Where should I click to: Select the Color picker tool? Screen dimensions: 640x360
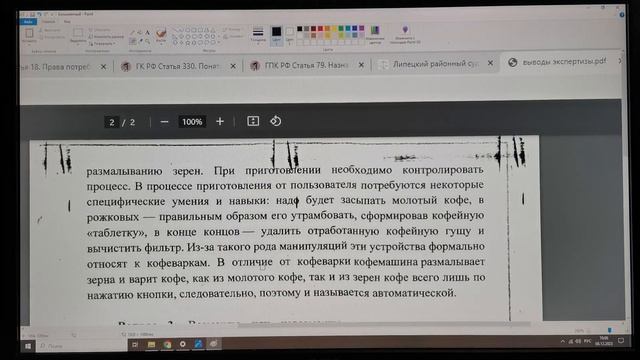[x=140, y=41]
